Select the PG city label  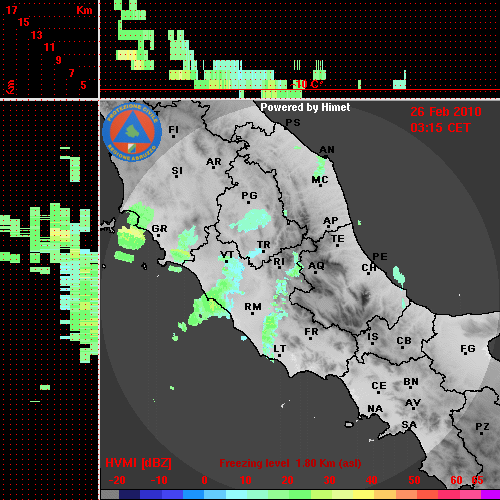click(x=249, y=195)
